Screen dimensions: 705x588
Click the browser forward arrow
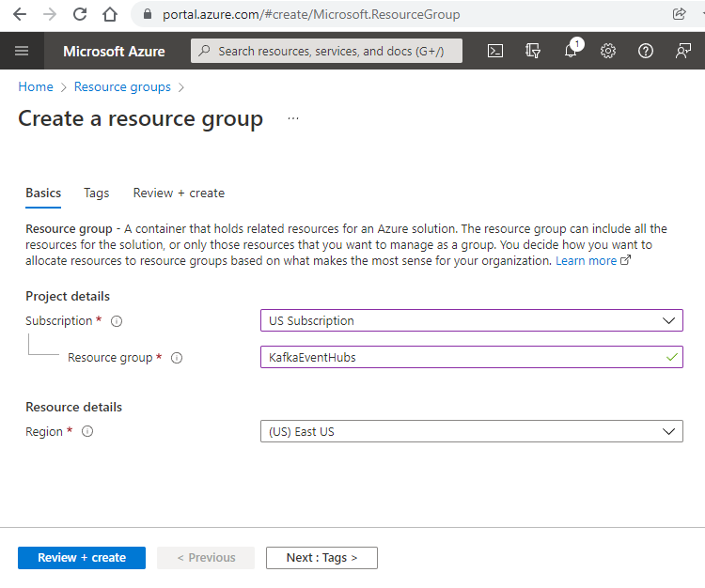point(50,14)
